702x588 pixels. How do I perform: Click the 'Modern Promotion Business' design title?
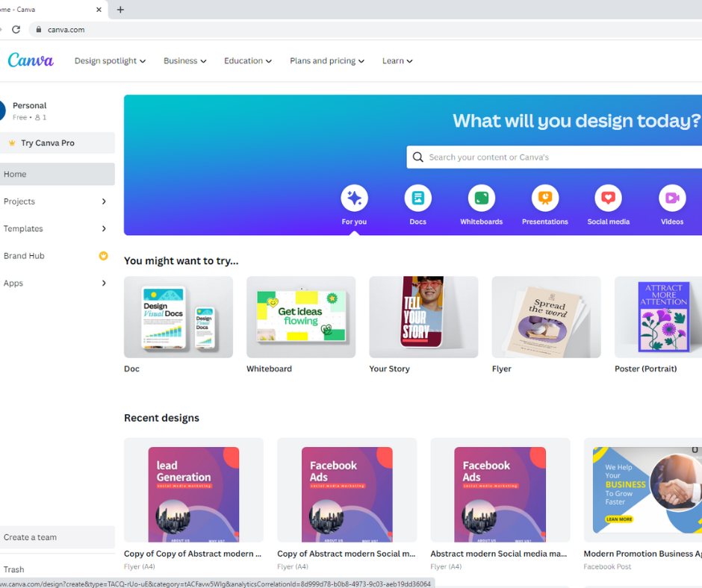pos(643,554)
